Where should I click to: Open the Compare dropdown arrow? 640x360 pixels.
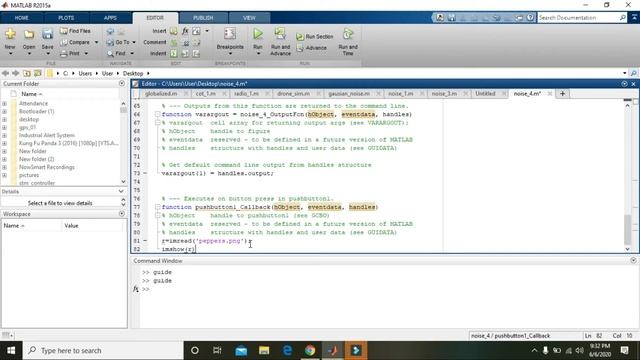(x=96, y=42)
